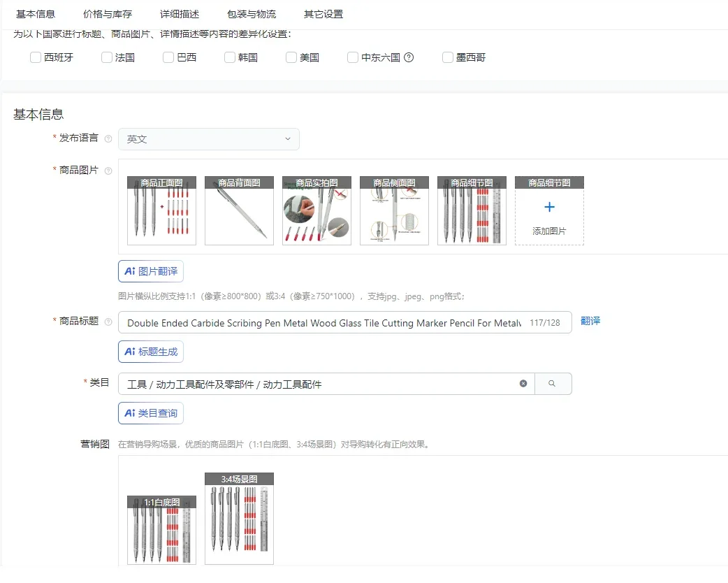This screenshot has width=728, height=583.
Task: Click the AI 类目查询 button
Action: pyautogui.click(x=151, y=413)
